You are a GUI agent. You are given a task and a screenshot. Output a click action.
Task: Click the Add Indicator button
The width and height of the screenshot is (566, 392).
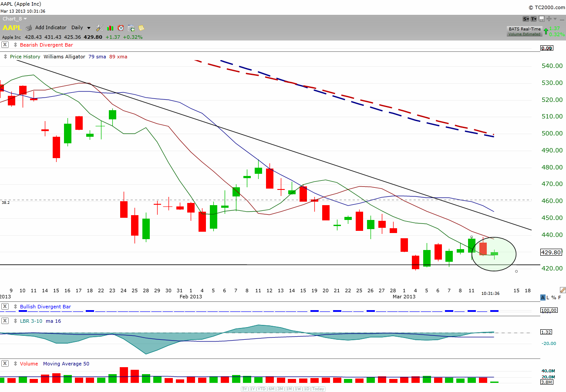51,28
